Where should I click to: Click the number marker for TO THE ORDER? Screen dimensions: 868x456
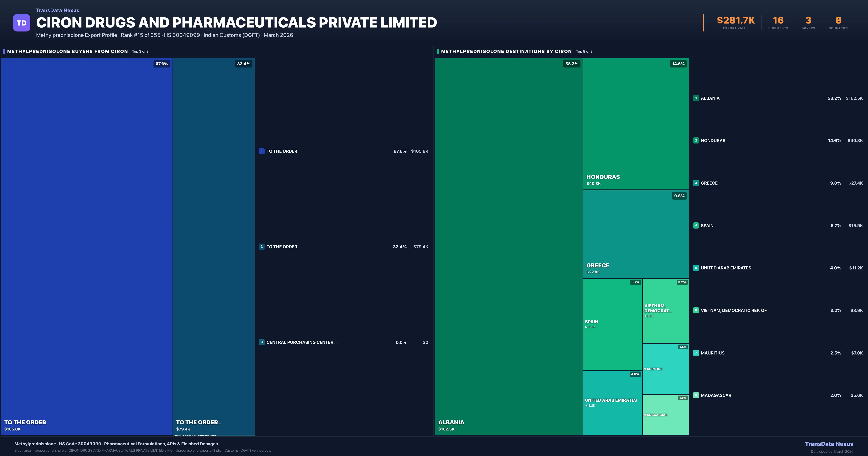click(262, 151)
